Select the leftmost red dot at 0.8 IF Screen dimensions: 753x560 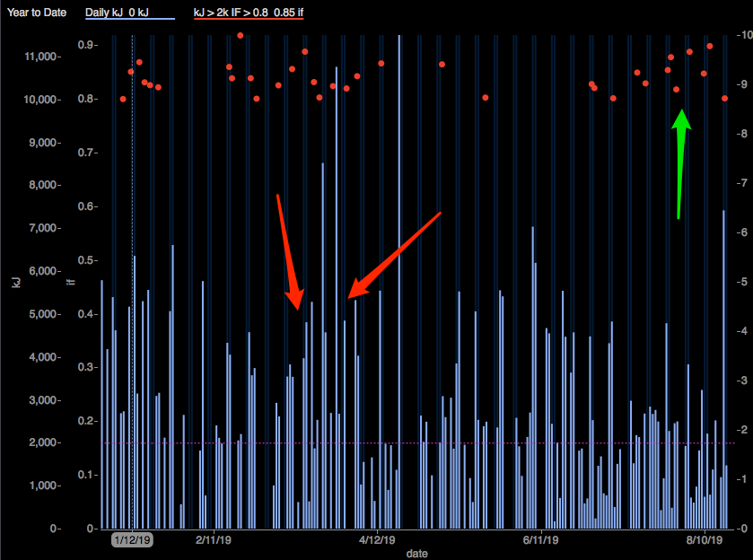click(123, 99)
